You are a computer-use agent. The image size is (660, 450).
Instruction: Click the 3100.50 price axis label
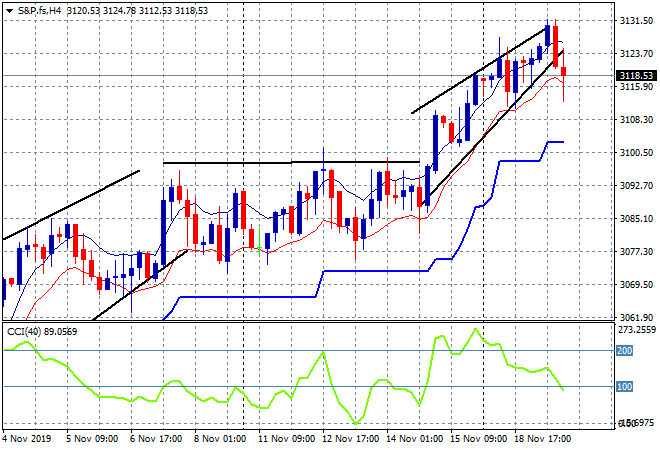[636, 152]
